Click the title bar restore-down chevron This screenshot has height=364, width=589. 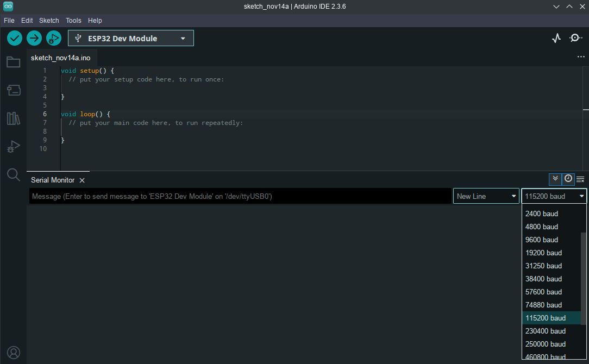[x=556, y=7]
